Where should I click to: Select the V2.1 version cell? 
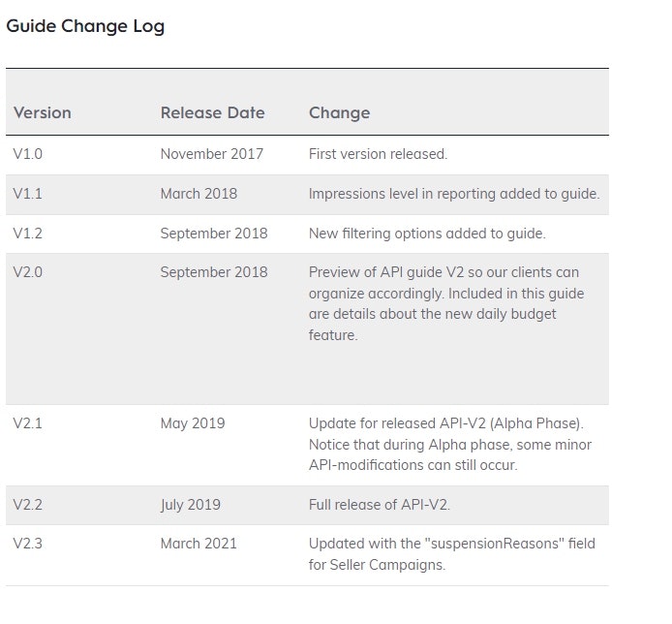[x=28, y=423]
